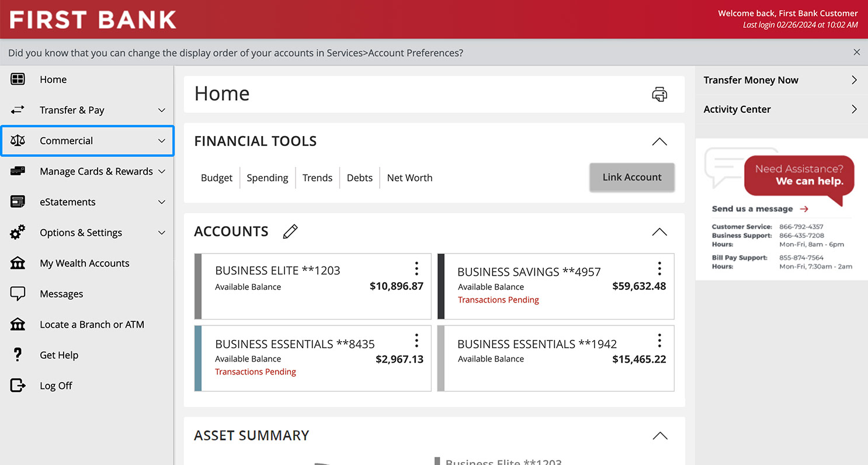Click the Link Account button
The width and height of the screenshot is (868, 465).
(632, 177)
